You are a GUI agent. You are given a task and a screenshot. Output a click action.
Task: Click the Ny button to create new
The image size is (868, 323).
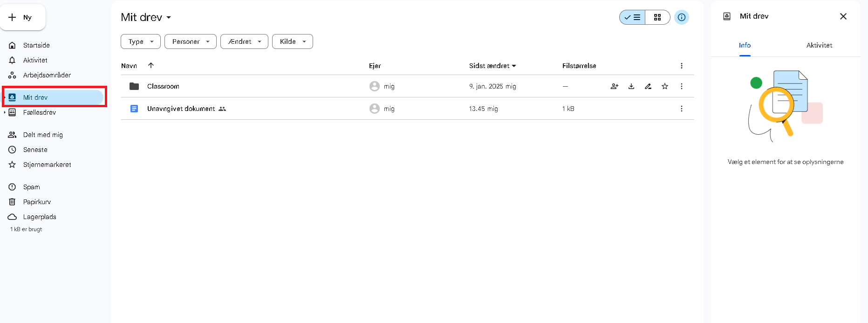(23, 17)
